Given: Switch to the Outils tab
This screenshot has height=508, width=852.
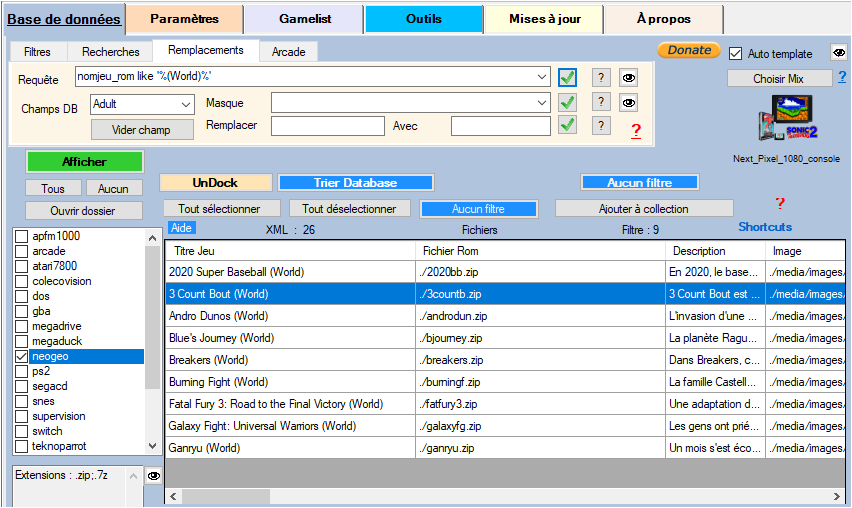Looking at the screenshot, I should tap(423, 19).
